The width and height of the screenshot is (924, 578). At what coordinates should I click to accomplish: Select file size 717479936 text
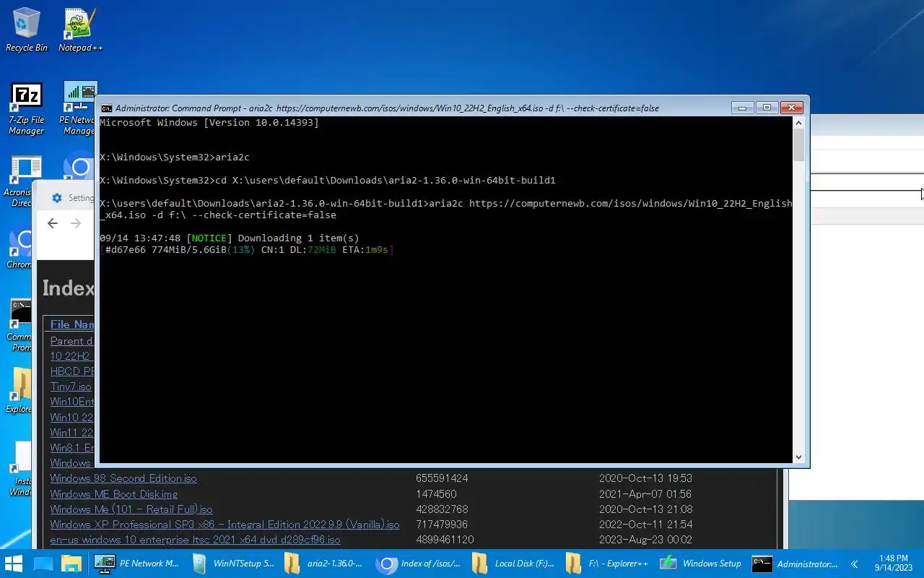[442, 525]
